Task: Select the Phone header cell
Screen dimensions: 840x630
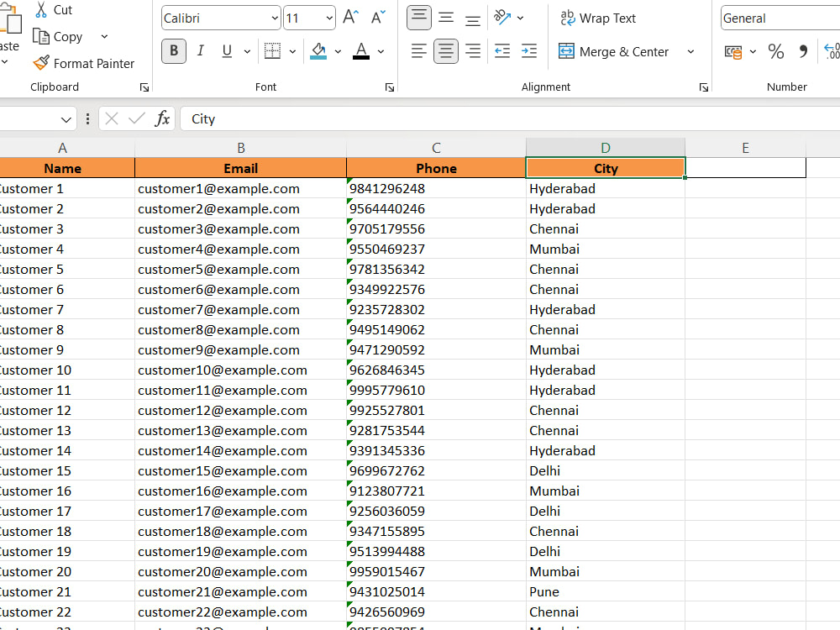Action: 436,168
